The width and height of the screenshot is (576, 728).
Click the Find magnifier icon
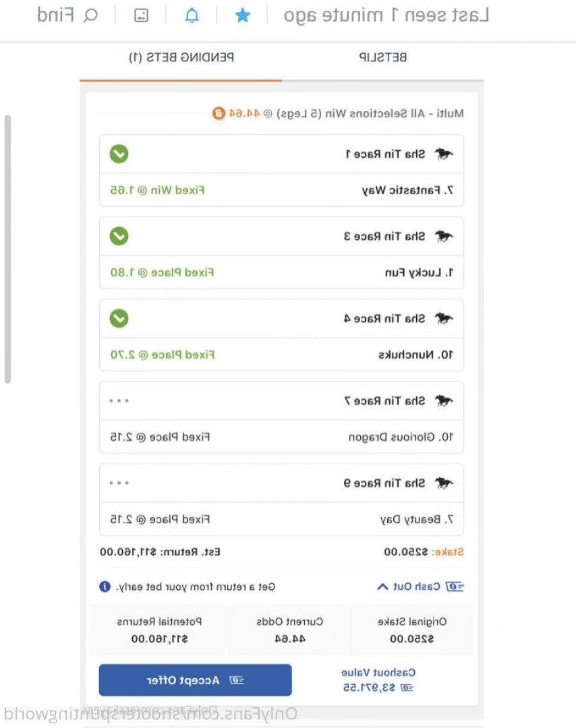90,16
